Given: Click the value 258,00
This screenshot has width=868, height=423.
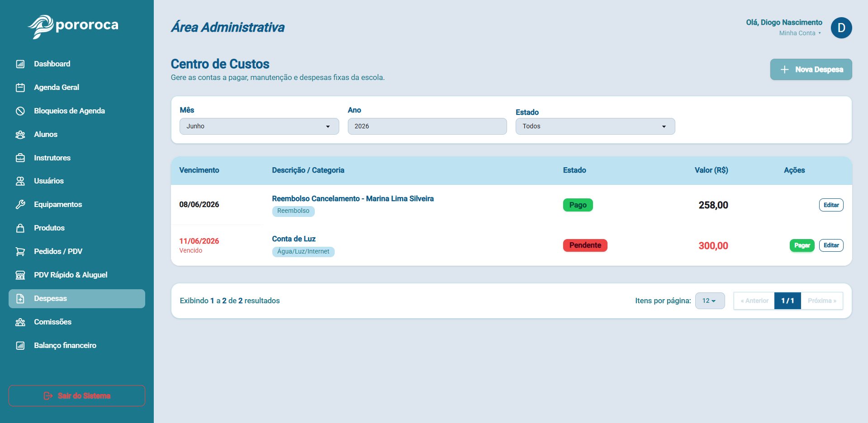Looking at the screenshot, I should [713, 205].
